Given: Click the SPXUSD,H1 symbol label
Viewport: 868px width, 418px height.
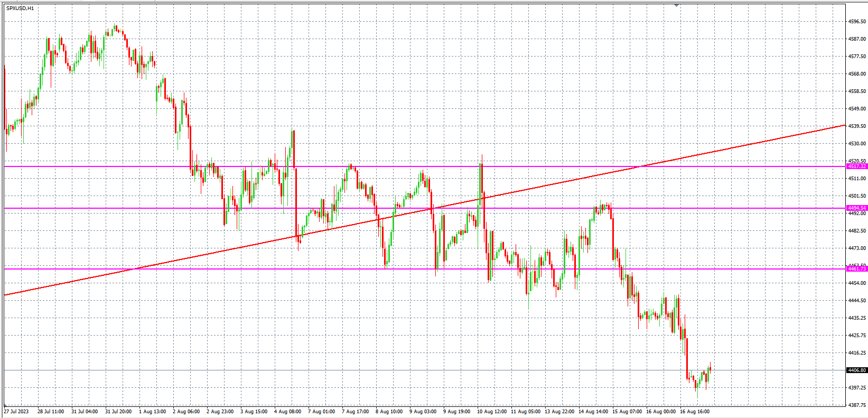Looking at the screenshot, I should [20, 8].
